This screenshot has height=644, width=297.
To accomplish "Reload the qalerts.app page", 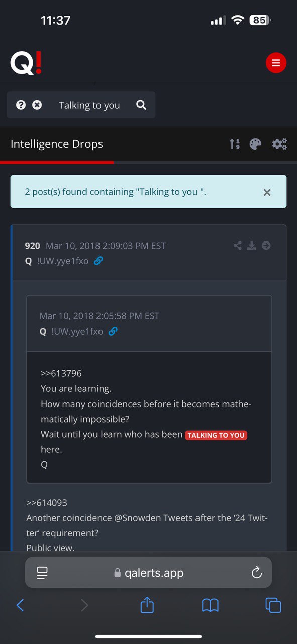I will pyautogui.click(x=257, y=573).
